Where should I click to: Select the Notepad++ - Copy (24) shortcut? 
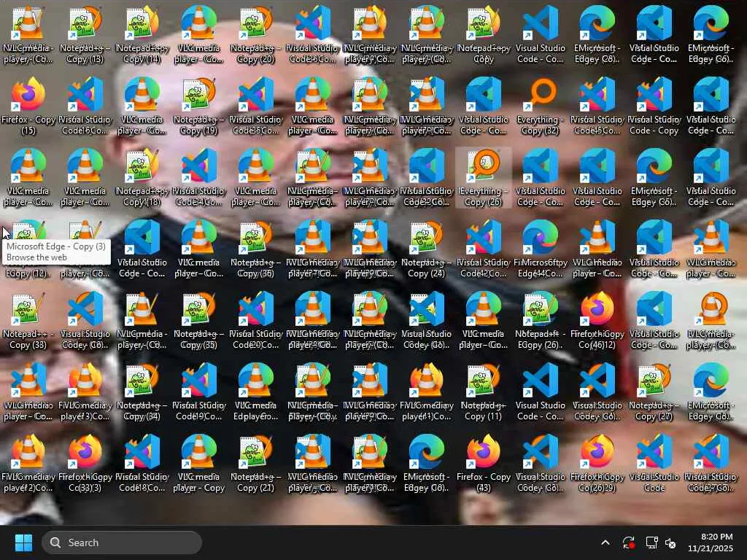[x=426, y=249]
